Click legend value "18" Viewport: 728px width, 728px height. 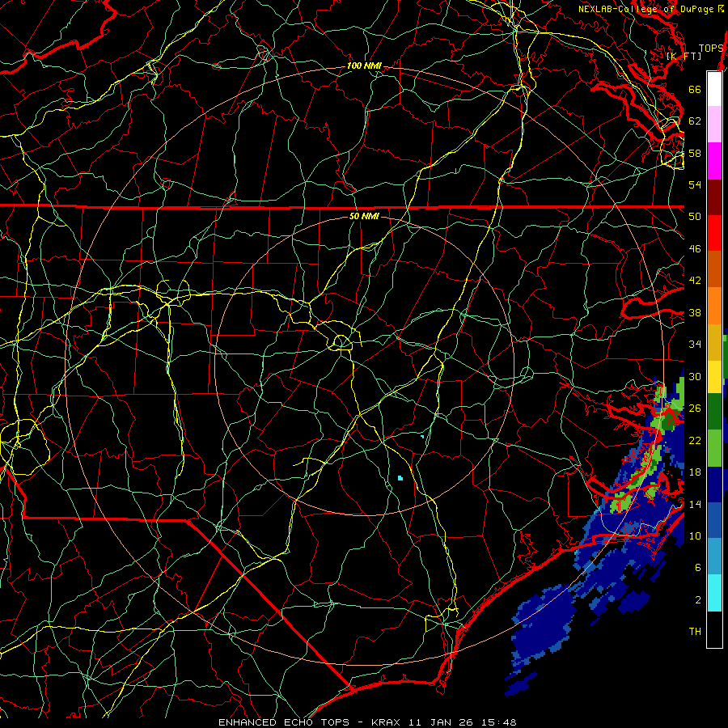(695, 472)
